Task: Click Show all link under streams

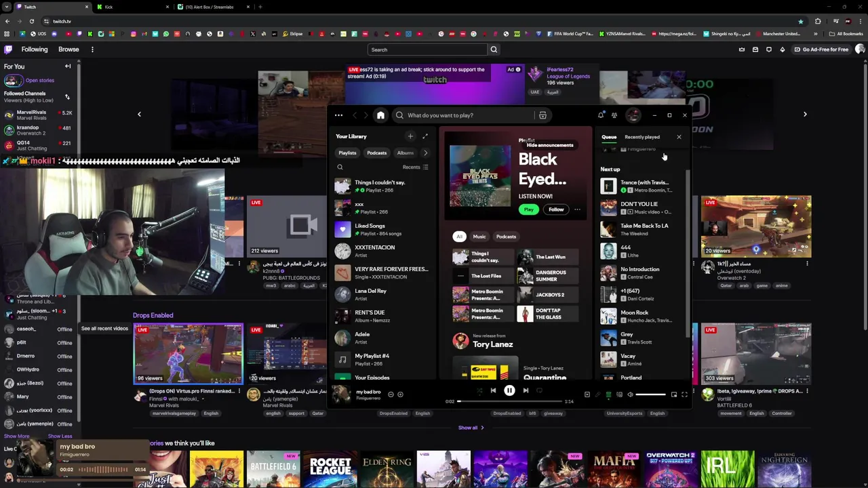Action: (x=471, y=428)
